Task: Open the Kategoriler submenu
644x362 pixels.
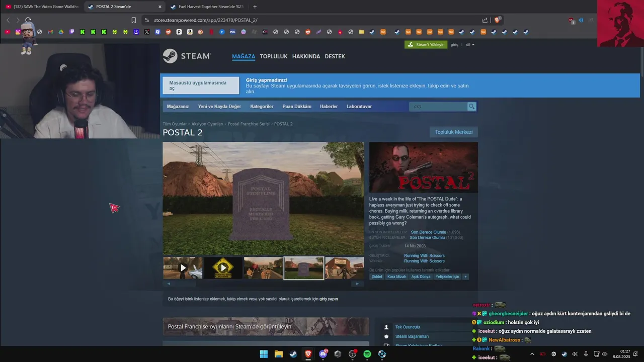Action: (x=262, y=107)
